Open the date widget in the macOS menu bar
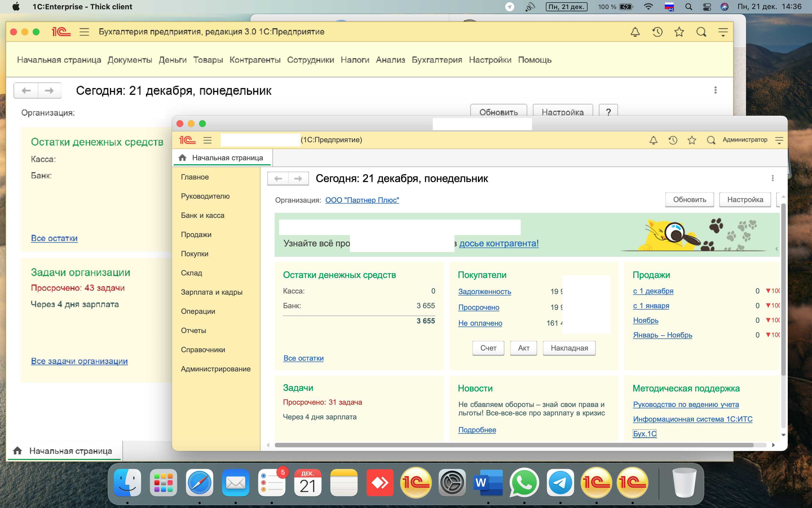812x508 pixels. (567, 7)
